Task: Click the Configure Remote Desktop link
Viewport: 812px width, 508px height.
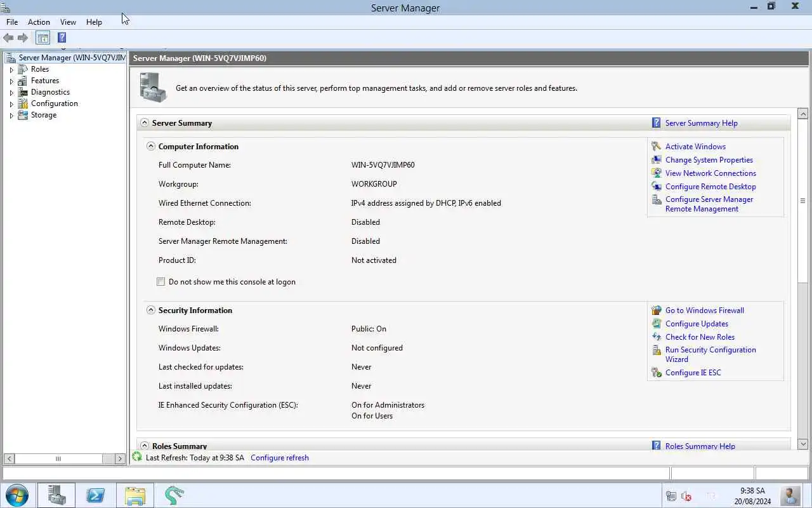Action: pos(710,187)
